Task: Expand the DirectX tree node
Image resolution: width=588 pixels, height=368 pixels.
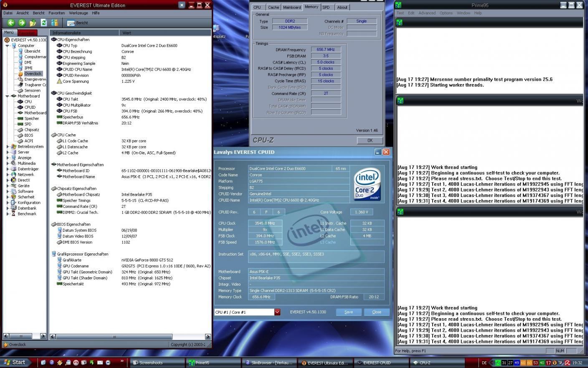Action: tap(8, 180)
